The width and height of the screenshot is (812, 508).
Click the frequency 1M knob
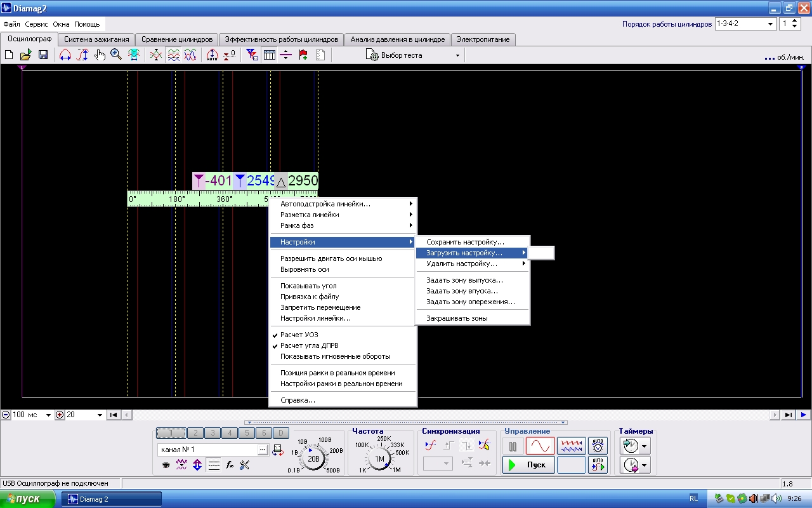tap(379, 458)
